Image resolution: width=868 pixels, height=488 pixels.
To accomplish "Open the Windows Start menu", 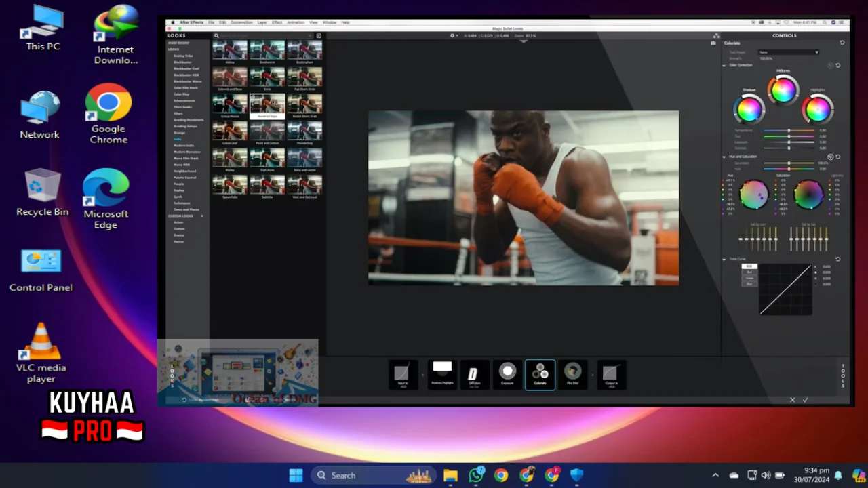I will point(296,475).
